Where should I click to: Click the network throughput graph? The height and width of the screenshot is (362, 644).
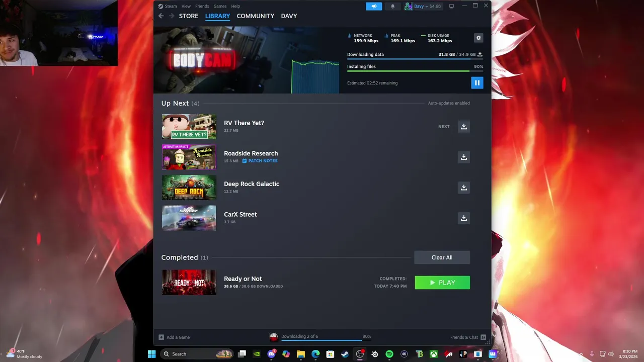click(315, 76)
